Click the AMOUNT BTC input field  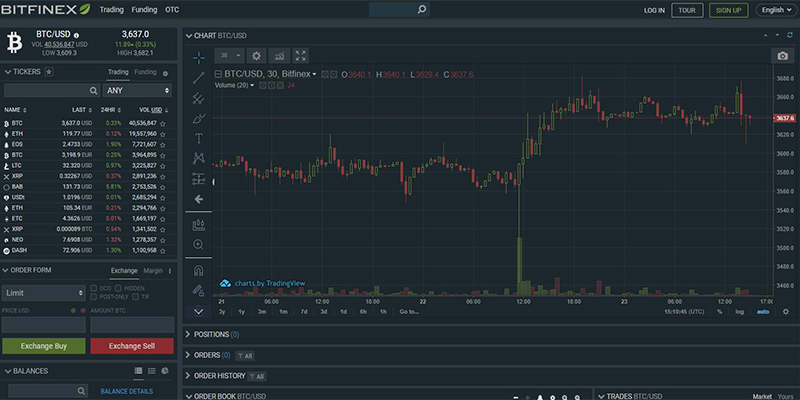[x=132, y=325]
